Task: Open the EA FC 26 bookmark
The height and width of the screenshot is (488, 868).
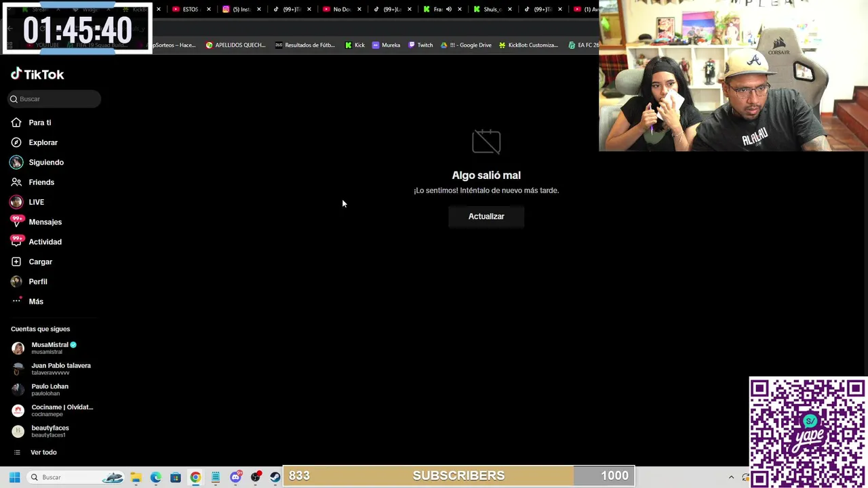Action: tap(584, 45)
